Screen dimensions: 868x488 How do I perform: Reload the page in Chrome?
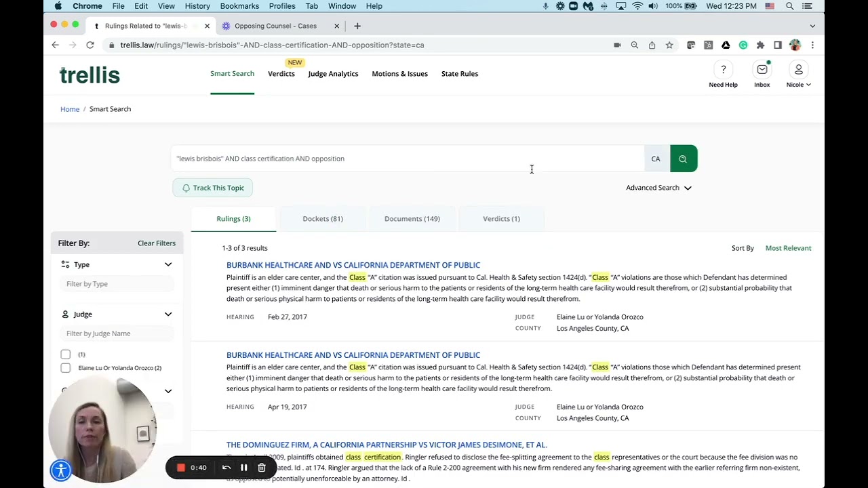click(90, 45)
